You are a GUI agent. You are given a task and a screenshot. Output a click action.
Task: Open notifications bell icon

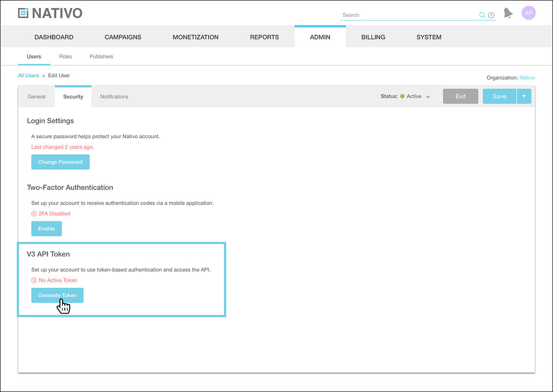(508, 13)
